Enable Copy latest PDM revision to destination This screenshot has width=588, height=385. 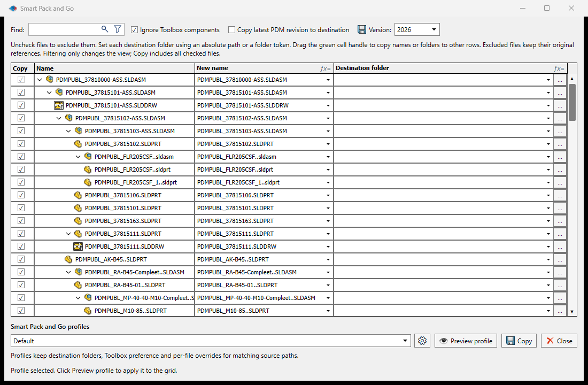pyautogui.click(x=232, y=29)
